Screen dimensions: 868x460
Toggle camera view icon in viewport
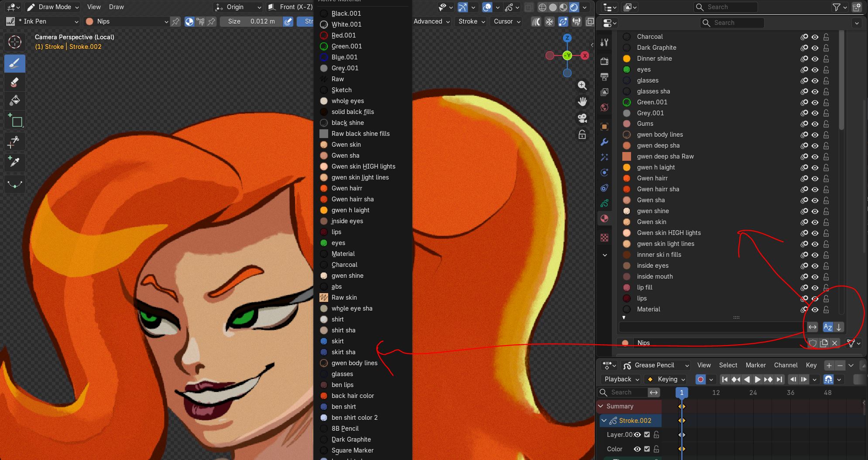[582, 118]
